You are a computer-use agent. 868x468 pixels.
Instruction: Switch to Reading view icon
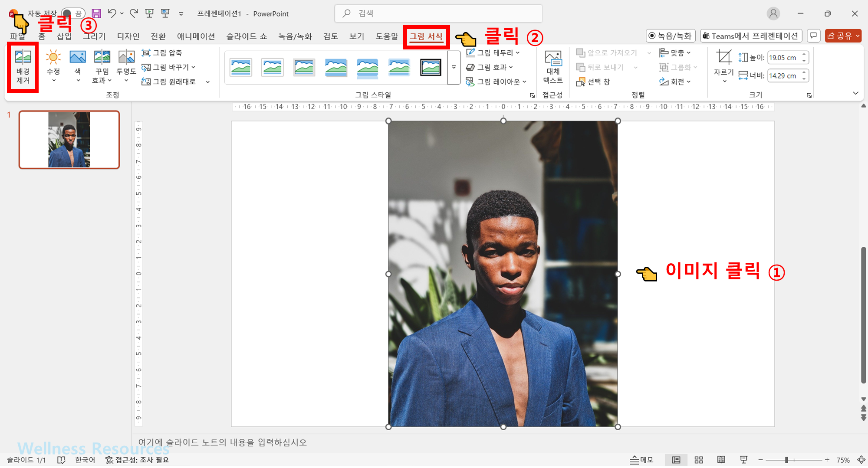tap(721, 460)
